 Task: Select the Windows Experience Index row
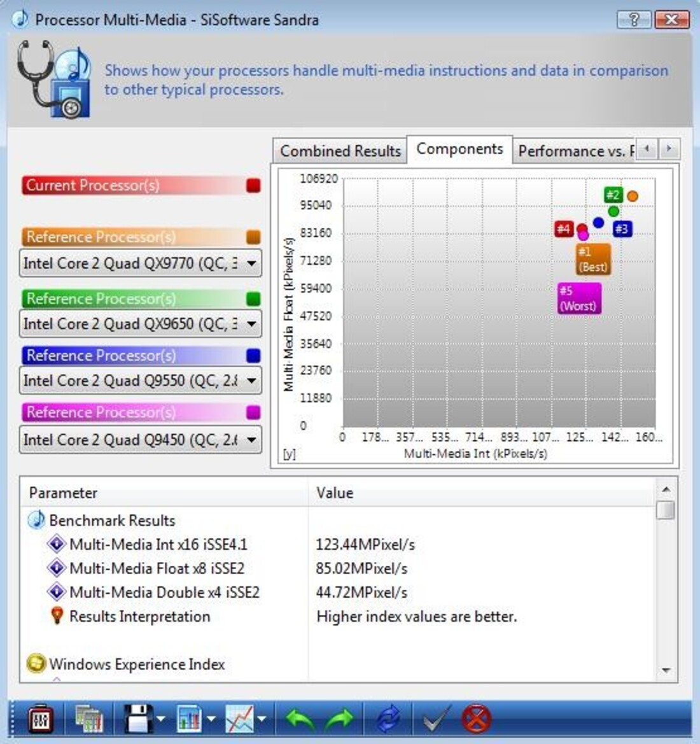[x=337, y=664]
